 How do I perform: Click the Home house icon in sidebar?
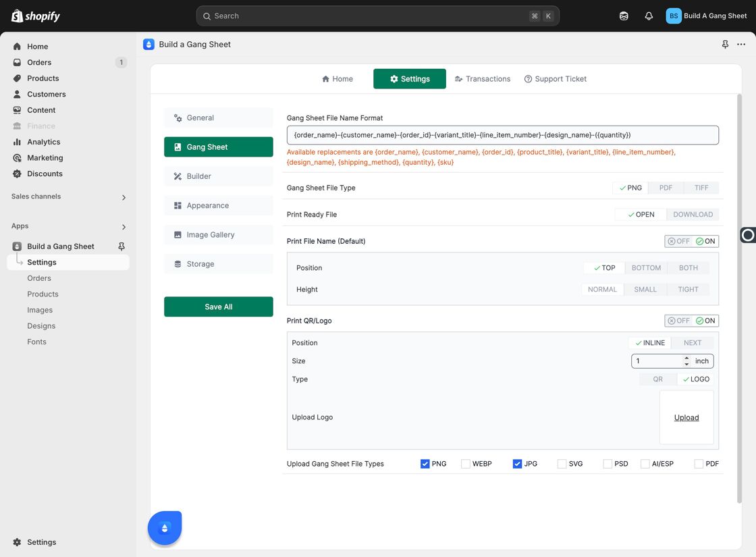[x=17, y=47]
